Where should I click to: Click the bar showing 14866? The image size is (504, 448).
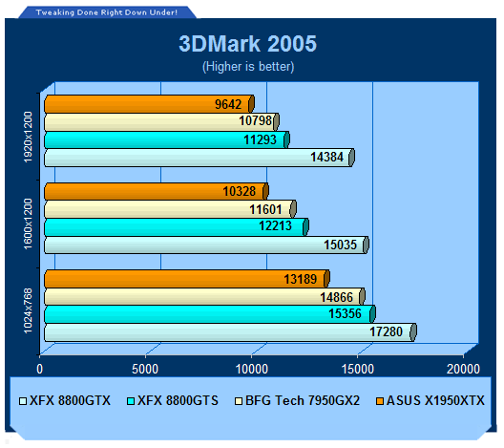204,296
